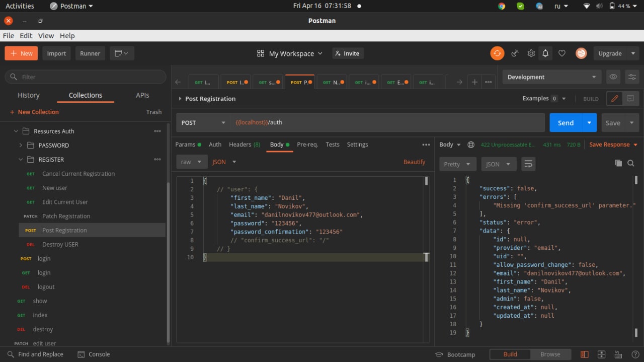Open the tab options ellipsis menu

coord(489,82)
